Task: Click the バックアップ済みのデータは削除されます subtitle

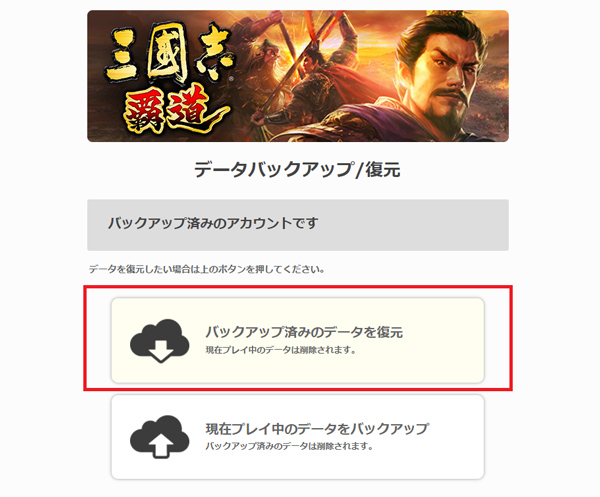Action: click(289, 446)
